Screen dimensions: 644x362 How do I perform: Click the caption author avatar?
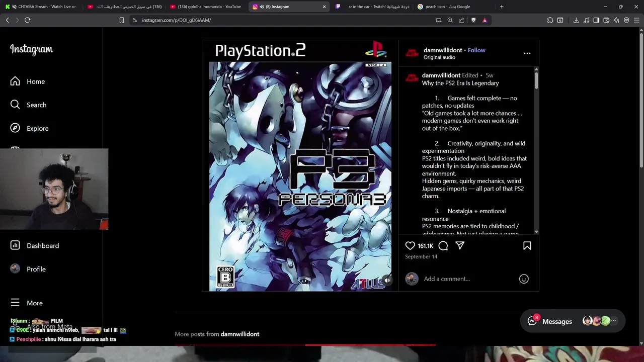tap(412, 77)
